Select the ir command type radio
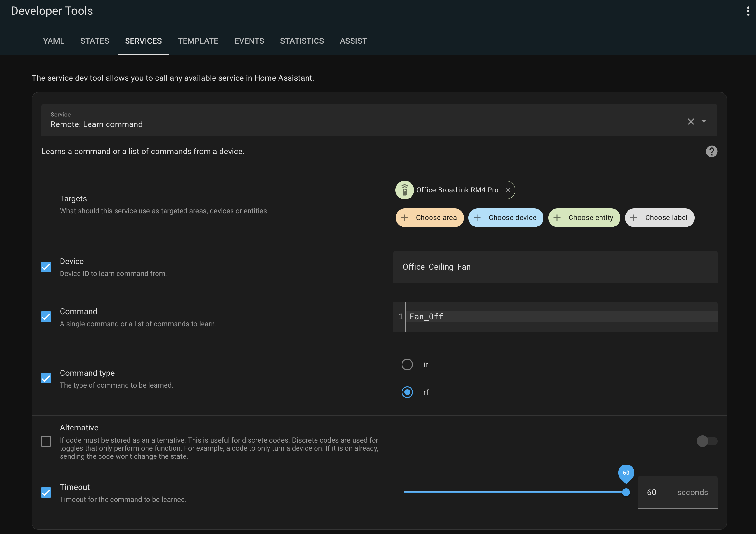The width and height of the screenshot is (756, 534). (x=407, y=364)
